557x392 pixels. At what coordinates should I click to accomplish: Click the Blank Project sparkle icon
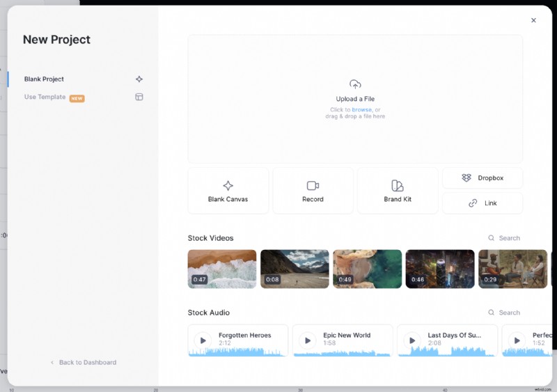139,79
